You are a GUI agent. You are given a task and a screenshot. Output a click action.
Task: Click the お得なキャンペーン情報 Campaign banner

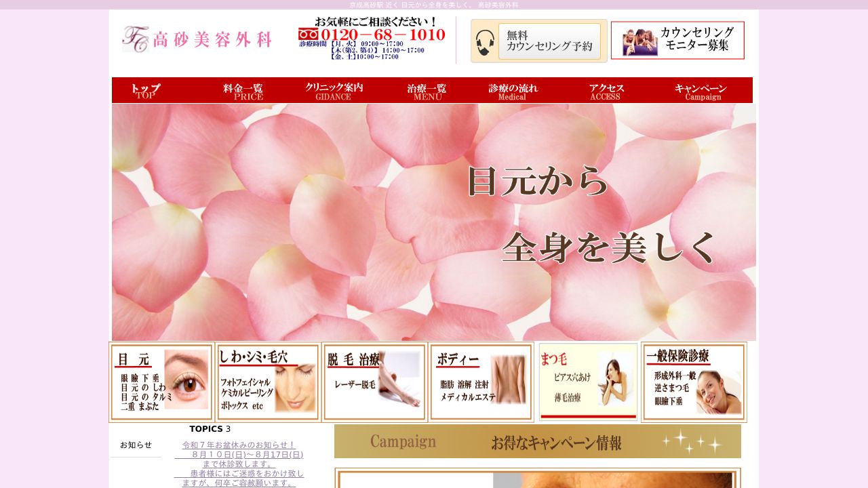click(x=538, y=442)
